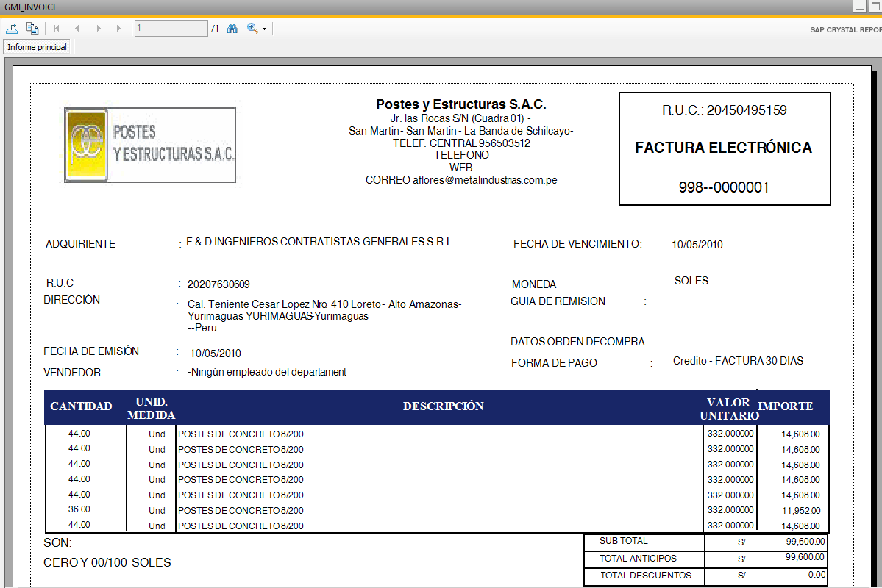
Task: Click the Zoom magnifier icon
Action: pos(252,29)
